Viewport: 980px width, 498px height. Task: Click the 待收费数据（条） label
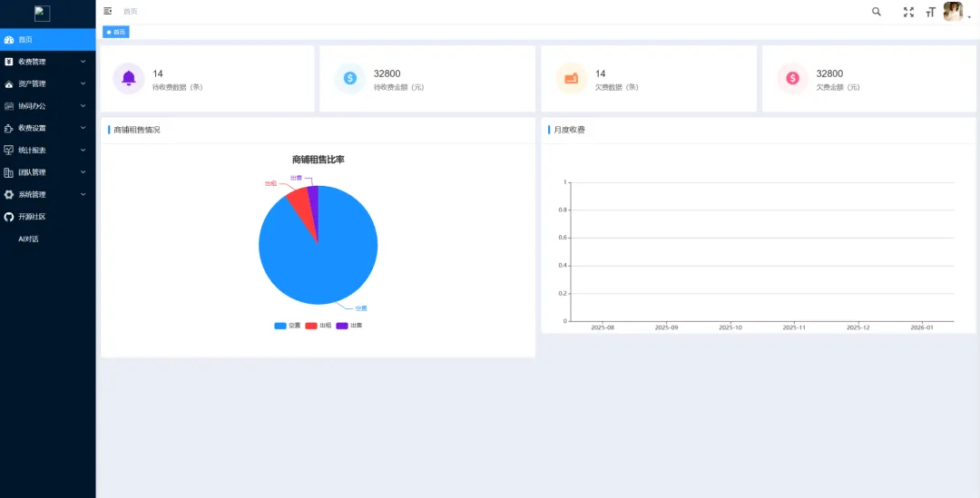click(x=178, y=87)
